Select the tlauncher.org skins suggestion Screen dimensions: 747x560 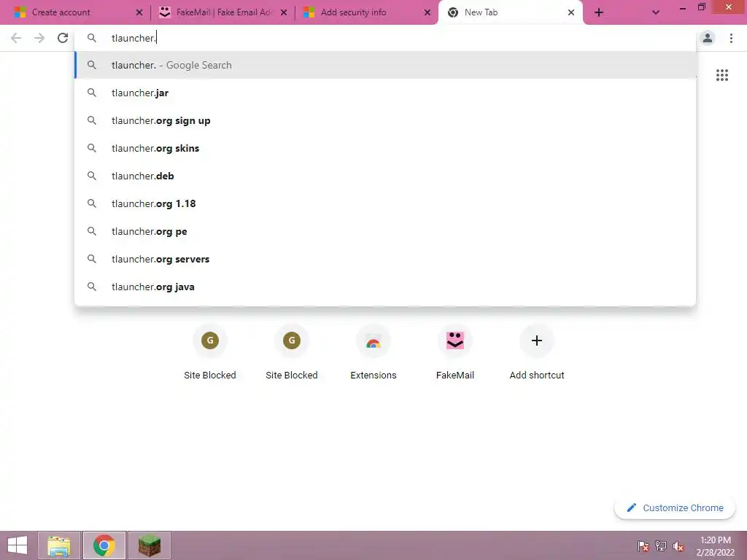(385, 148)
